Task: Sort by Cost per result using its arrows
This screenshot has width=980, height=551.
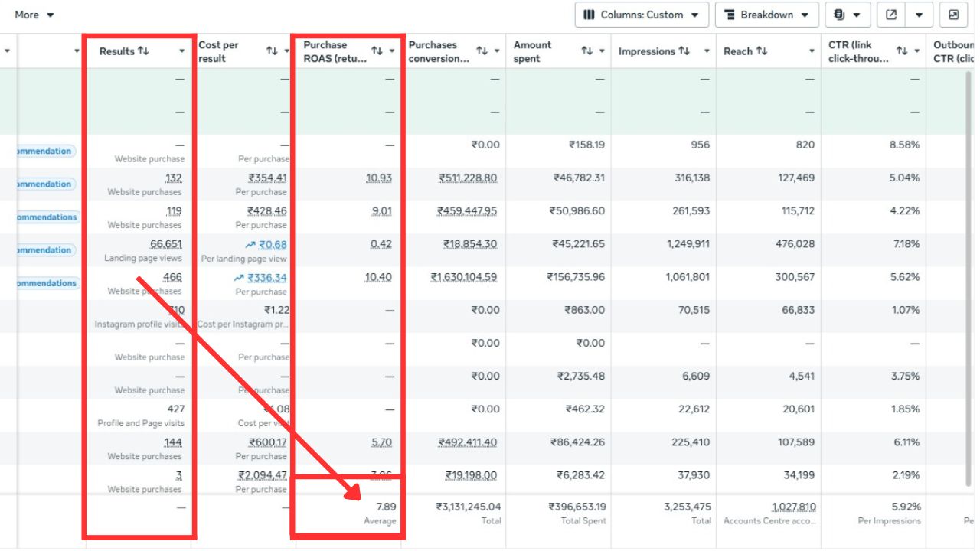Action: pos(272,51)
